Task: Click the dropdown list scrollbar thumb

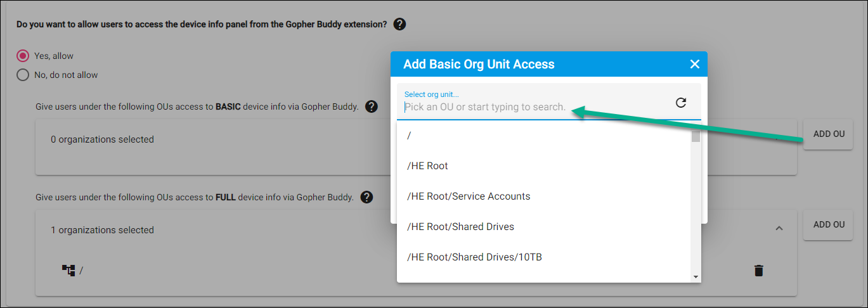Action: pyautogui.click(x=696, y=136)
